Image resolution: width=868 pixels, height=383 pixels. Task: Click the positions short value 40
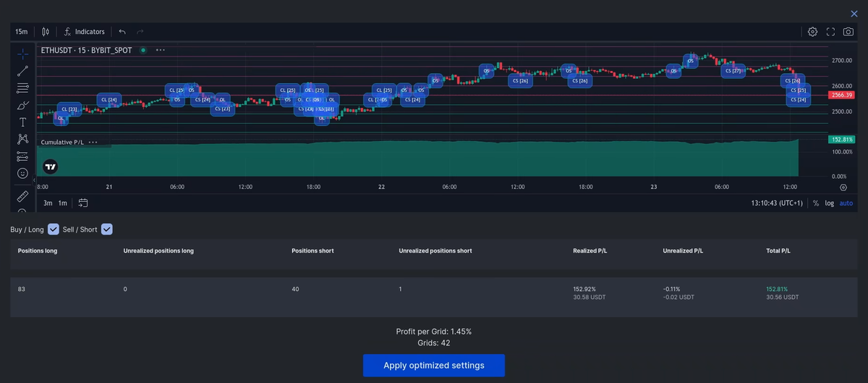296,290
